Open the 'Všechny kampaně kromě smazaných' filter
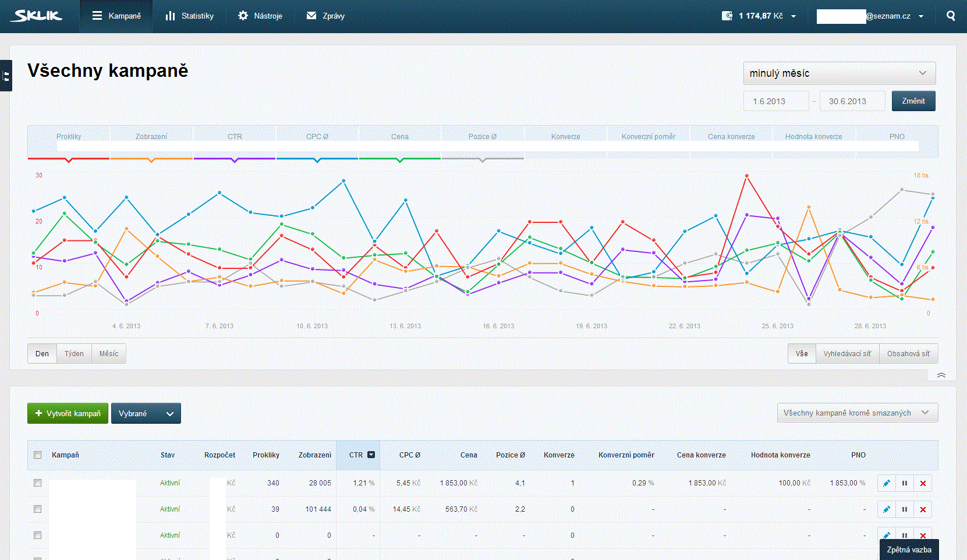Screen dimensions: 967x560 857,413
